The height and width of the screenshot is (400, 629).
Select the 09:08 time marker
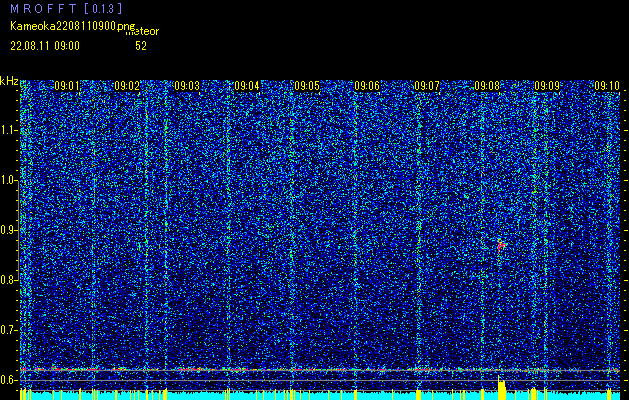click(x=487, y=85)
